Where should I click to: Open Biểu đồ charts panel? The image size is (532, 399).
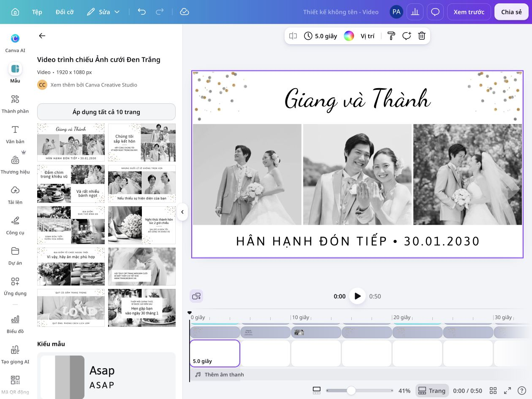tap(15, 324)
